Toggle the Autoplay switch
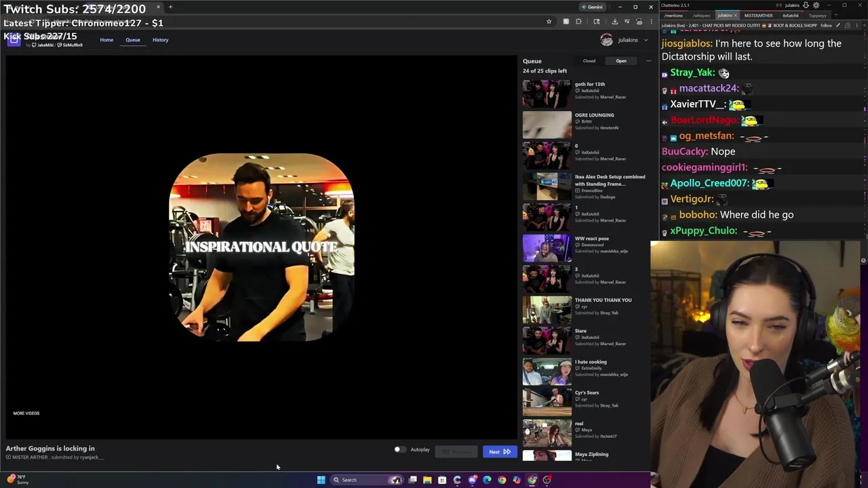868x488 pixels. [399, 449]
